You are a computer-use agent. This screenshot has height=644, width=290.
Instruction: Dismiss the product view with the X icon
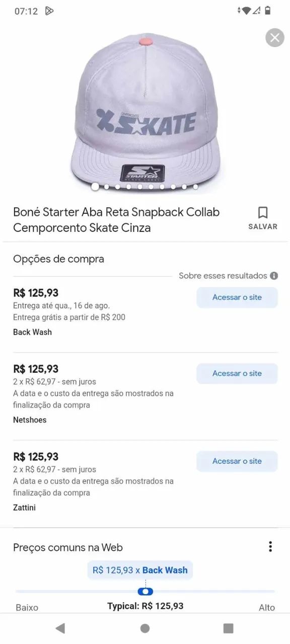(x=274, y=37)
